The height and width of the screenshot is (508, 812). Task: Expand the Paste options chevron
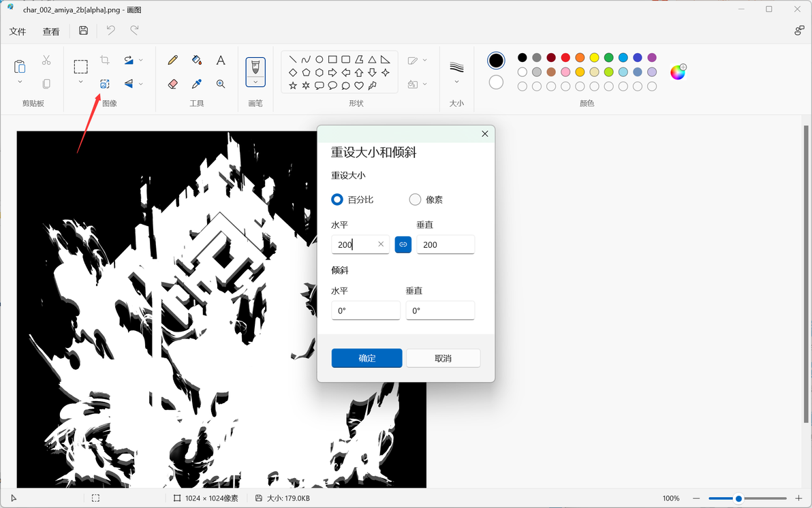(x=20, y=82)
